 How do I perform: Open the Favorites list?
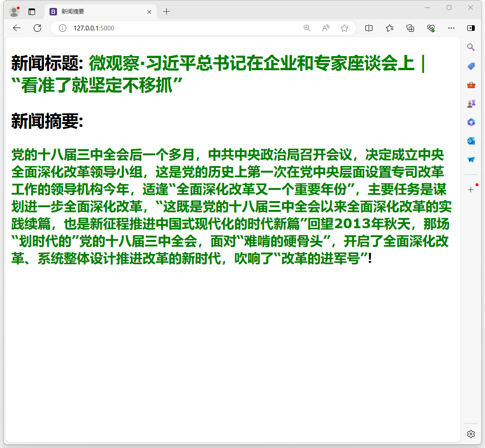(390, 28)
